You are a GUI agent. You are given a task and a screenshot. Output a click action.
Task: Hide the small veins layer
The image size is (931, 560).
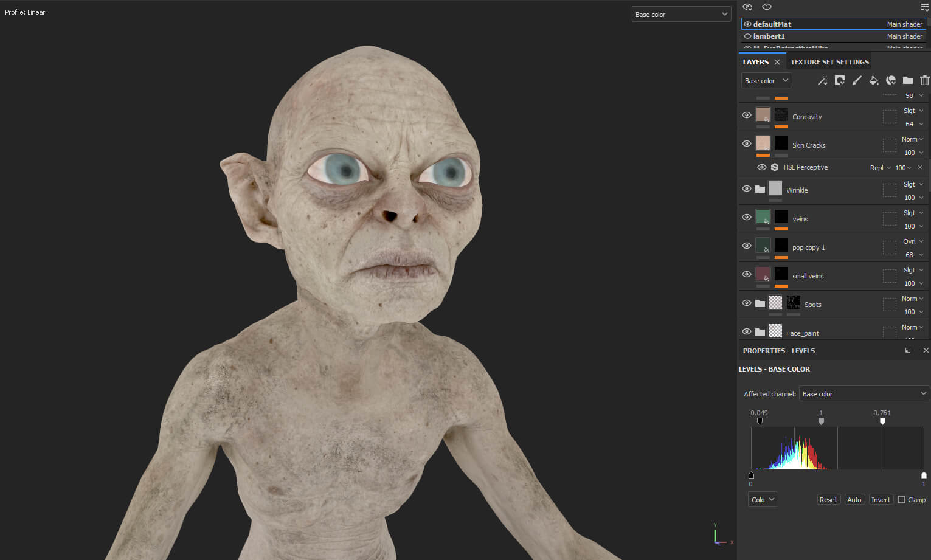tap(747, 274)
